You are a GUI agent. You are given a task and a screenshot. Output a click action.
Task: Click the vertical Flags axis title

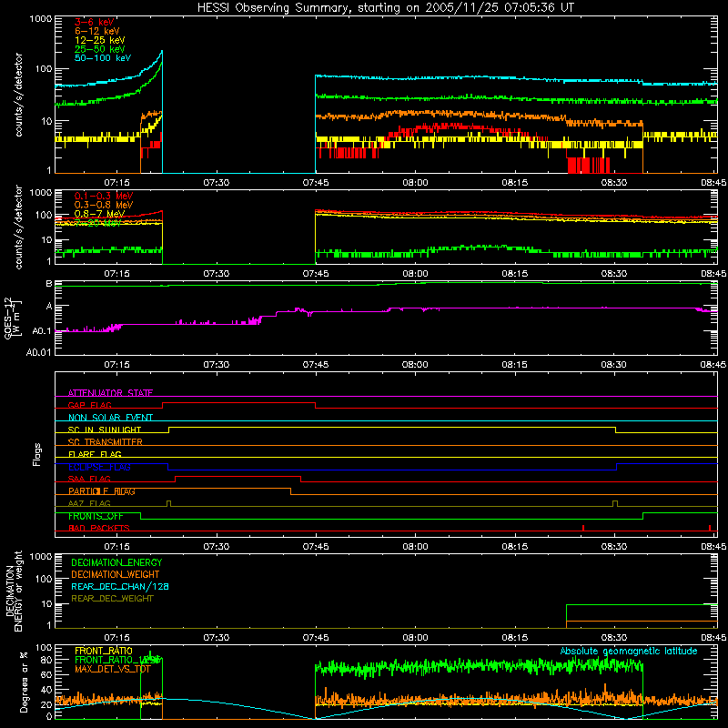(x=37, y=454)
